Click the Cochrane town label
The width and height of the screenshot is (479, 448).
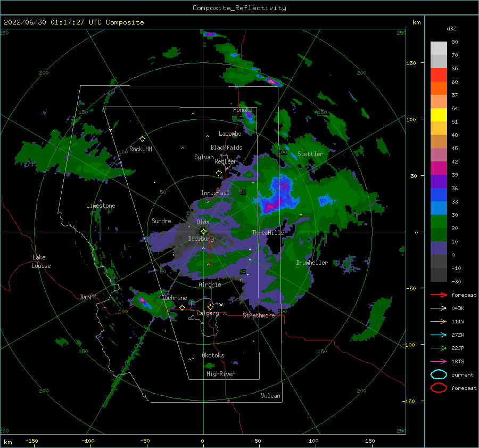(x=174, y=298)
